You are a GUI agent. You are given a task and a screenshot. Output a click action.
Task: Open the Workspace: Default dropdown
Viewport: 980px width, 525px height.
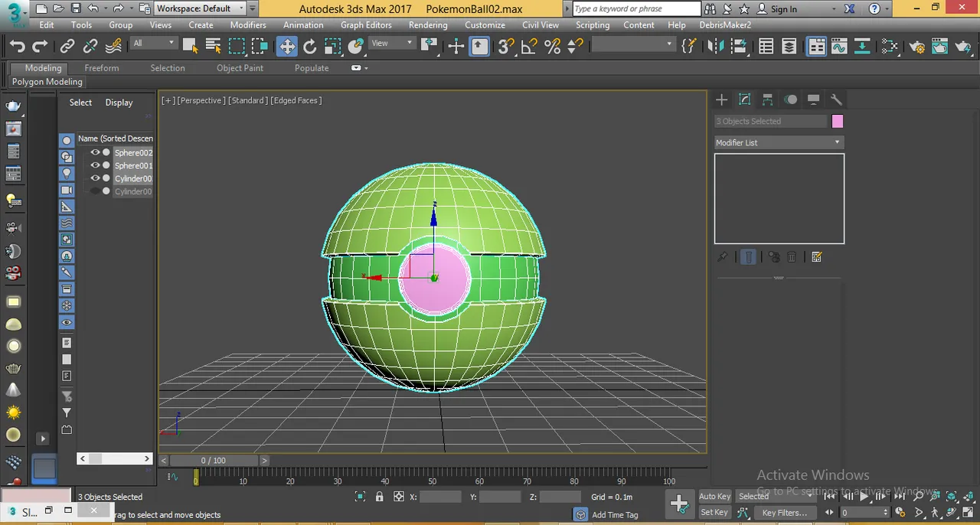click(201, 8)
